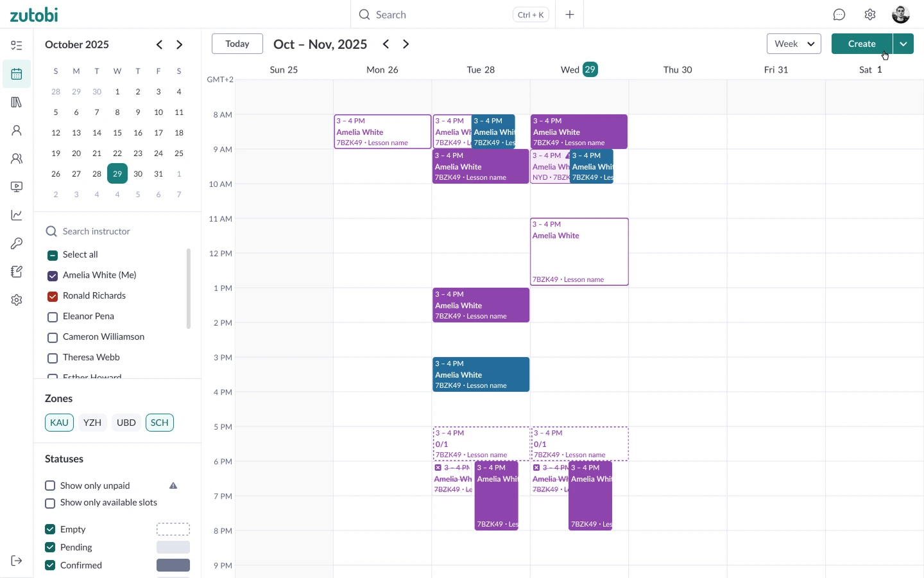Check the Eleanor Pena checkbox
The height and width of the screenshot is (578, 924).
[53, 317]
